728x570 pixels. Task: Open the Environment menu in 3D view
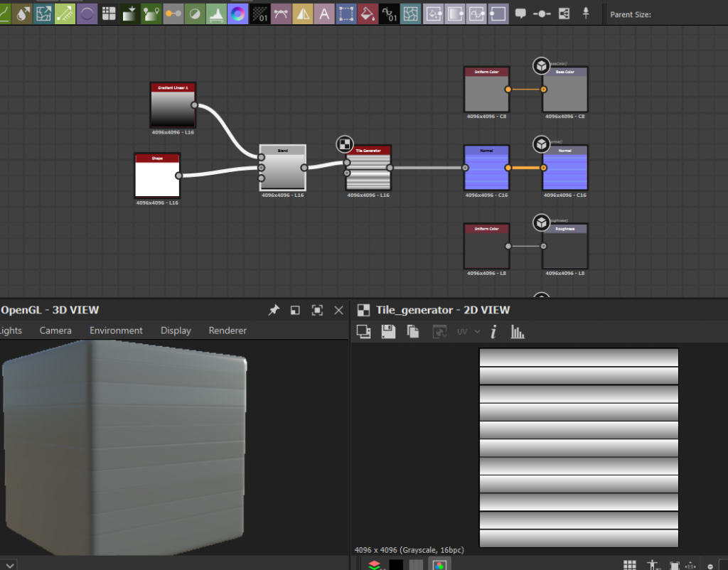pyautogui.click(x=116, y=330)
